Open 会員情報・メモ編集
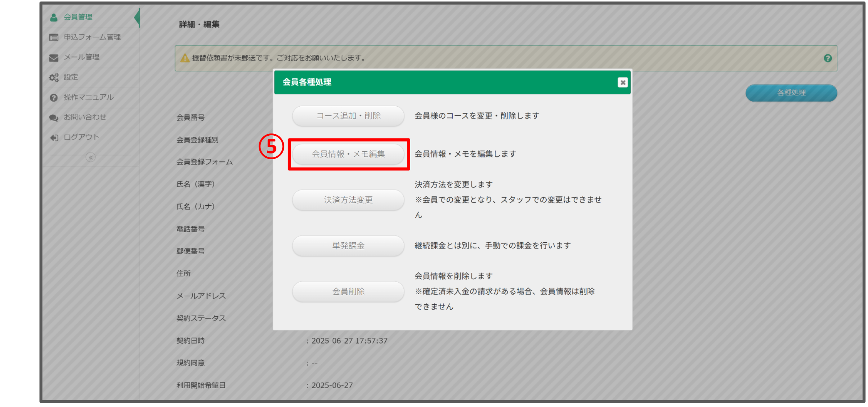 [349, 154]
